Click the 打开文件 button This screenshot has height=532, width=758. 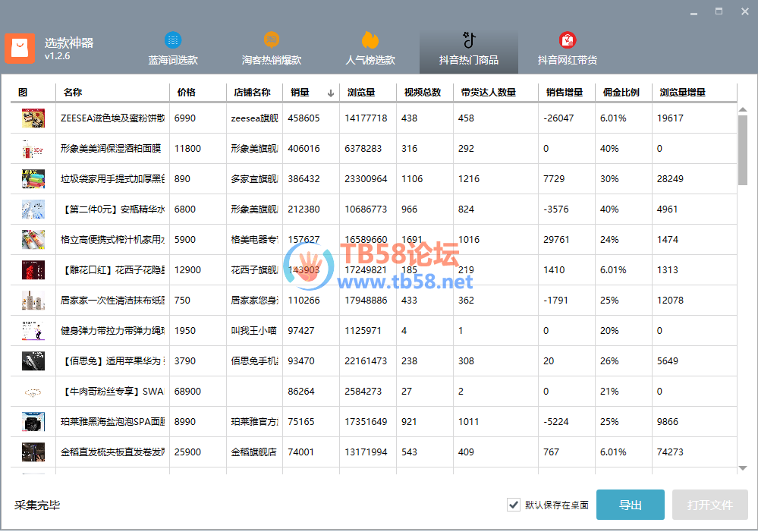click(710, 505)
